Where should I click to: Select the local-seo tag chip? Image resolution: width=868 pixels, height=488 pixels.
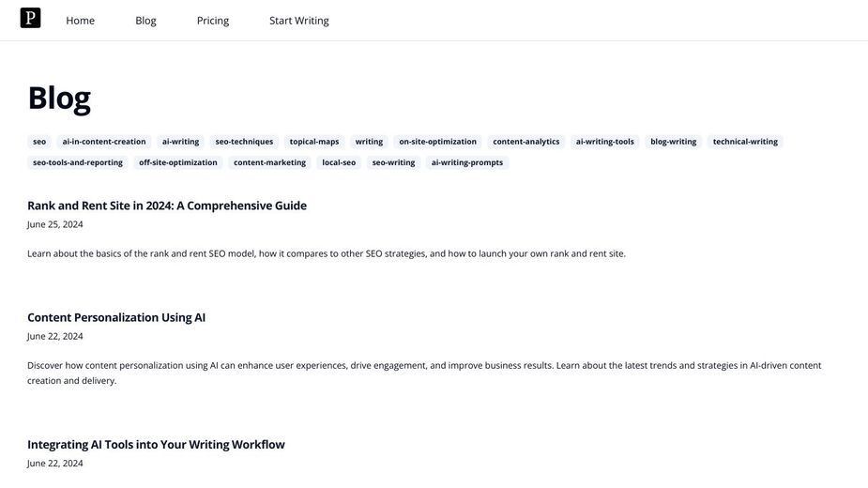(339, 163)
